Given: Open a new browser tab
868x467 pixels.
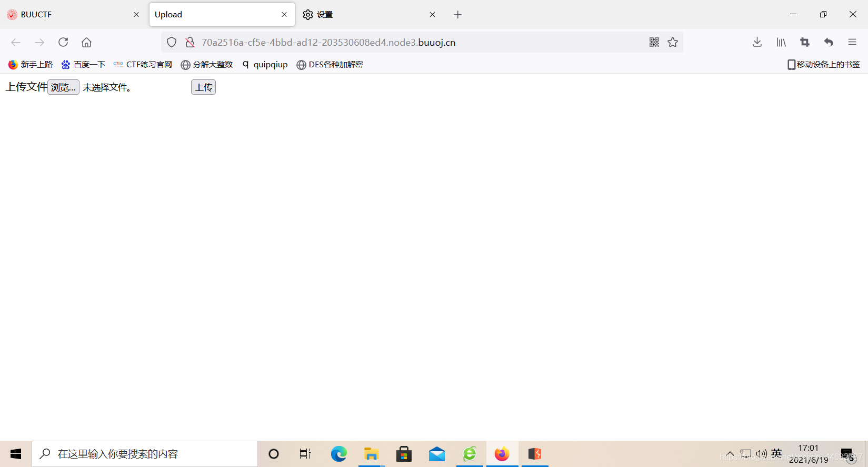Looking at the screenshot, I should pyautogui.click(x=458, y=15).
